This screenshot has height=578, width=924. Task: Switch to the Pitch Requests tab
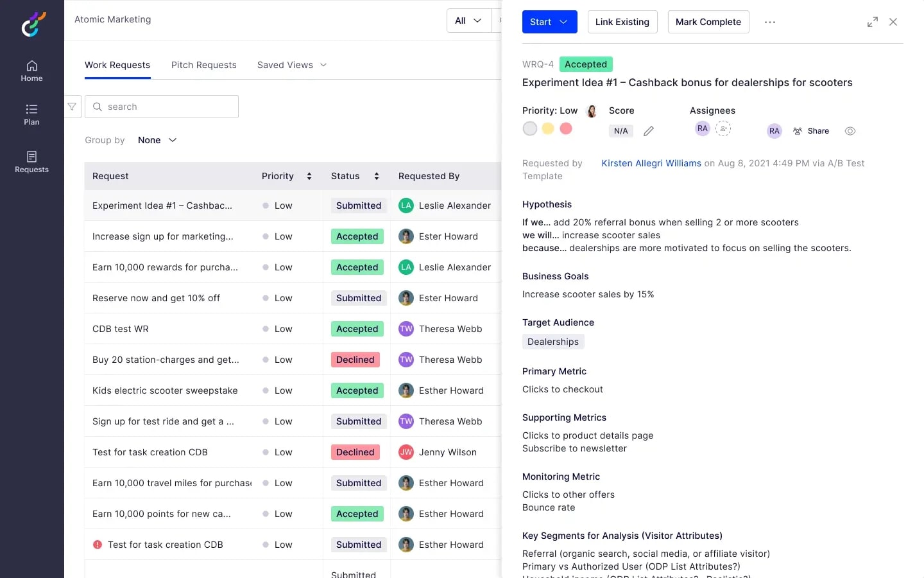[x=203, y=65]
